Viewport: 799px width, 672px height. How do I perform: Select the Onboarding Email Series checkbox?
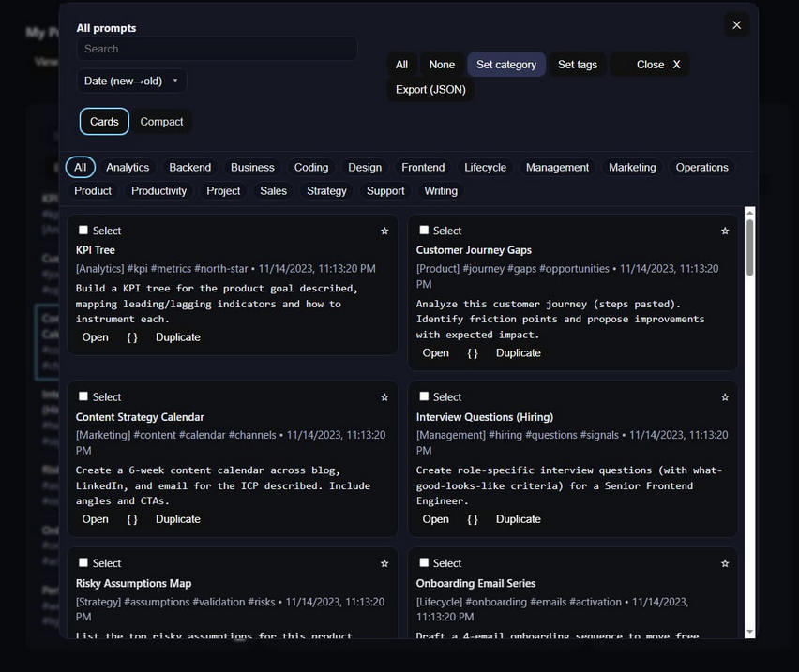point(424,563)
